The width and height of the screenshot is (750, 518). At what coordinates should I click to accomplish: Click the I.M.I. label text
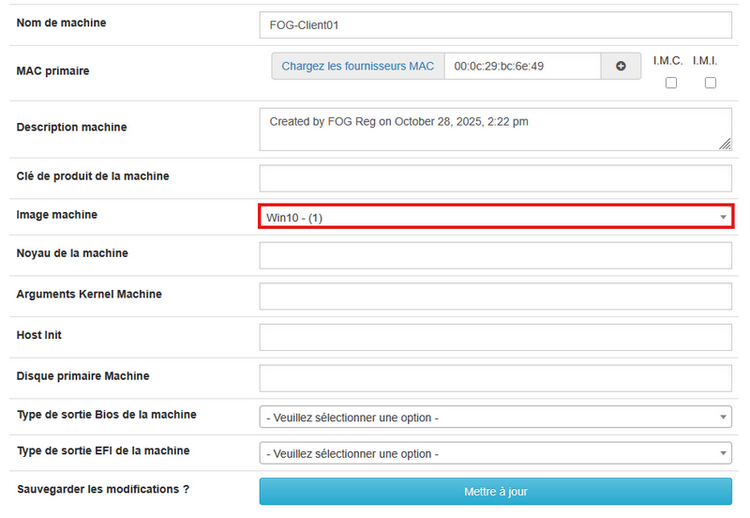click(705, 61)
